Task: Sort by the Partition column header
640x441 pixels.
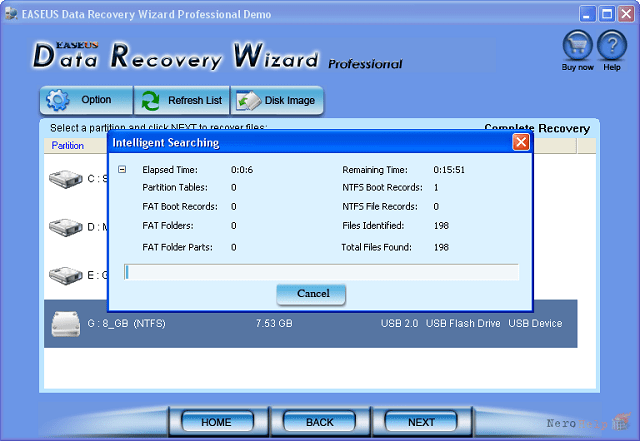Action: click(68, 146)
